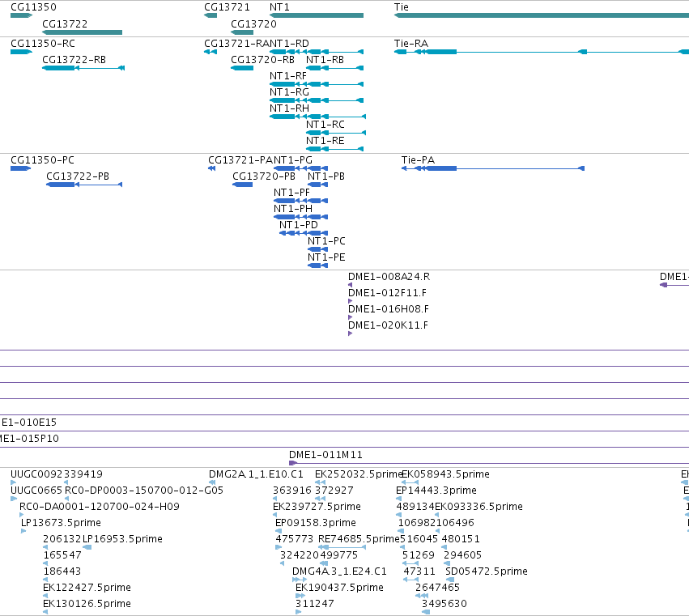The height and width of the screenshot is (616, 689).
Task: Click the EP09158.3prime label
Action: (316, 523)
